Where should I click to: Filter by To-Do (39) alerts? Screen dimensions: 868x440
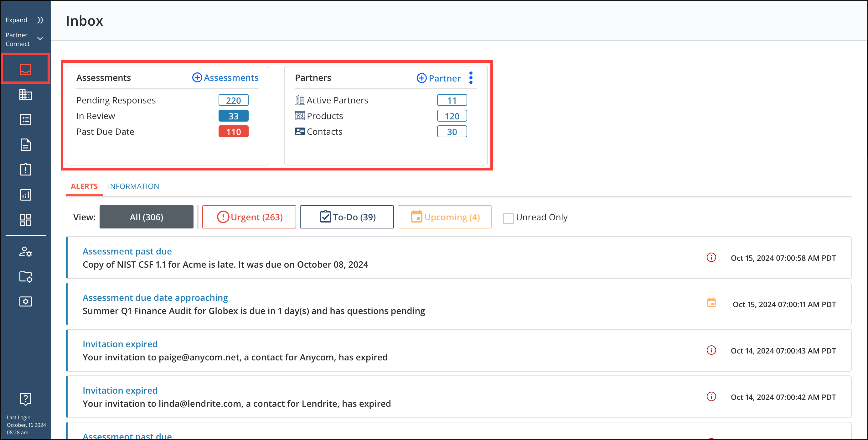[x=347, y=217]
